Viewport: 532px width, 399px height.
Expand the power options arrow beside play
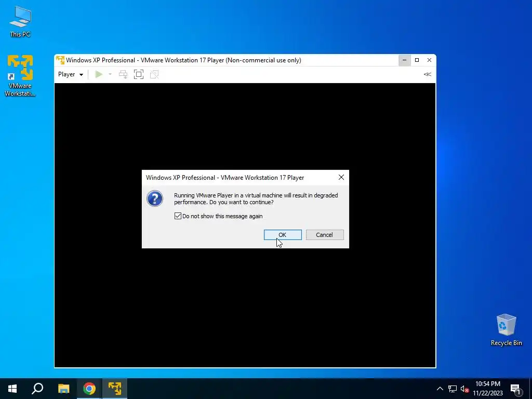click(110, 74)
